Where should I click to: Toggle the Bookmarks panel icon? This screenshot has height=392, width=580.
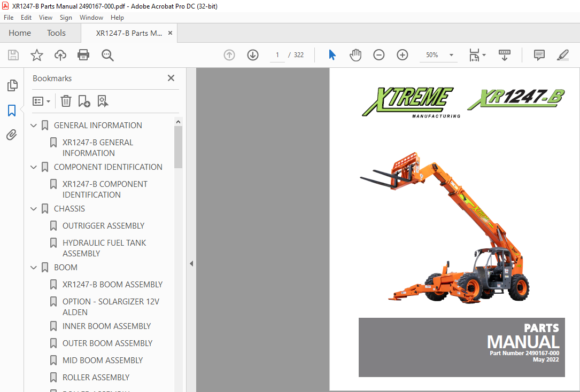[x=12, y=110]
